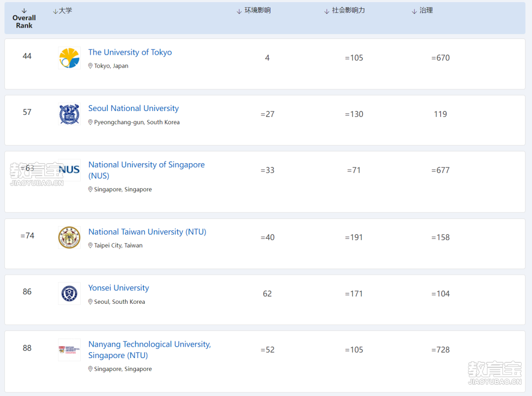Click the location pin in the Nanyang row

tap(90, 369)
